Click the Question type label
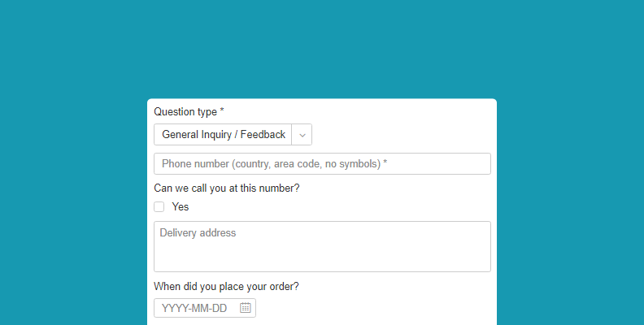Image resolution: width=644 pixels, height=325 pixels. pos(189,112)
